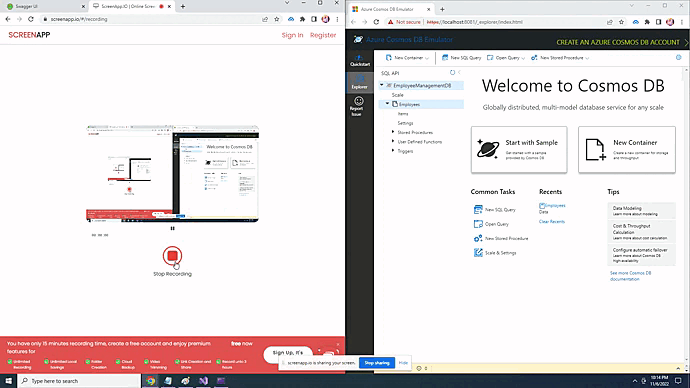This screenshot has width=690, height=388.
Task: Open the Quickstart sidebar panel
Action: (x=360, y=61)
